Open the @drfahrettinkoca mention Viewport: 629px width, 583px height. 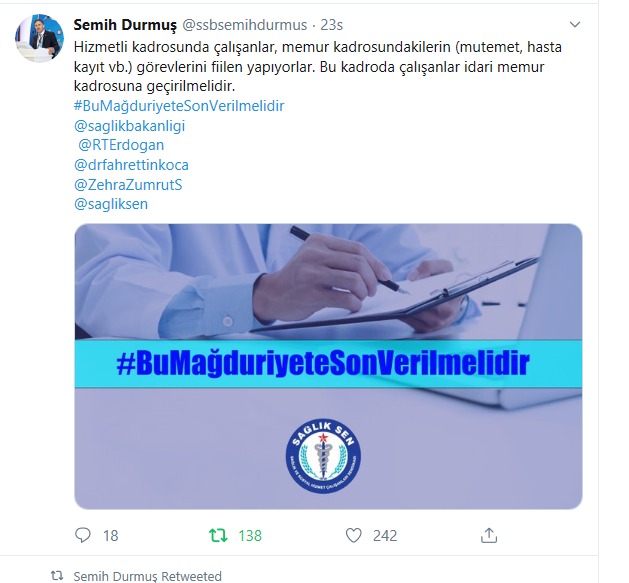coord(131,165)
